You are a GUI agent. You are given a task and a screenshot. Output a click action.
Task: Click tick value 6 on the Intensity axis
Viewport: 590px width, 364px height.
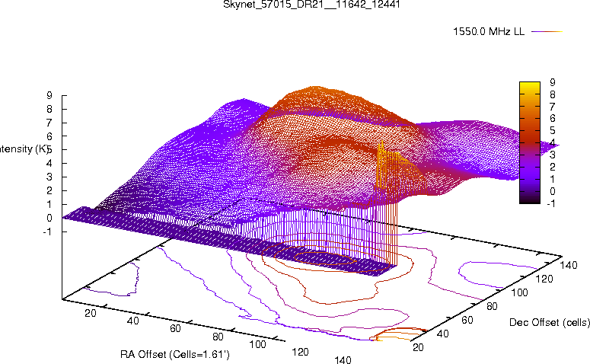coord(49,136)
